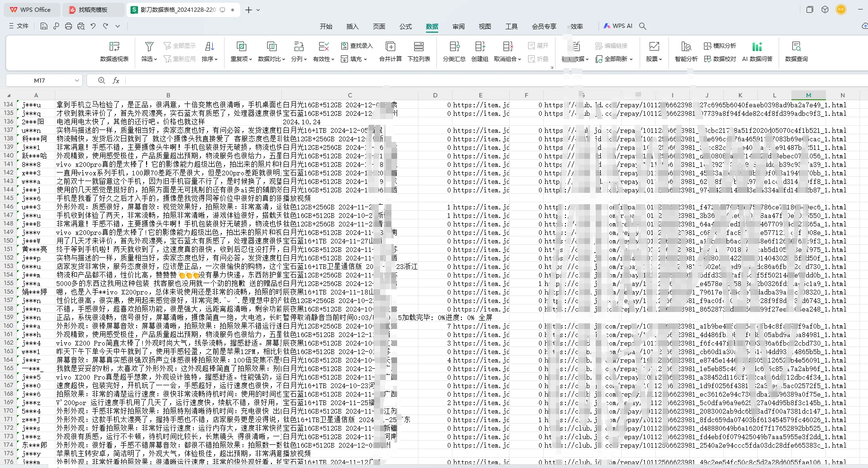Click the M17 name box
The width and height of the screenshot is (868, 468).
pyautogui.click(x=39, y=81)
